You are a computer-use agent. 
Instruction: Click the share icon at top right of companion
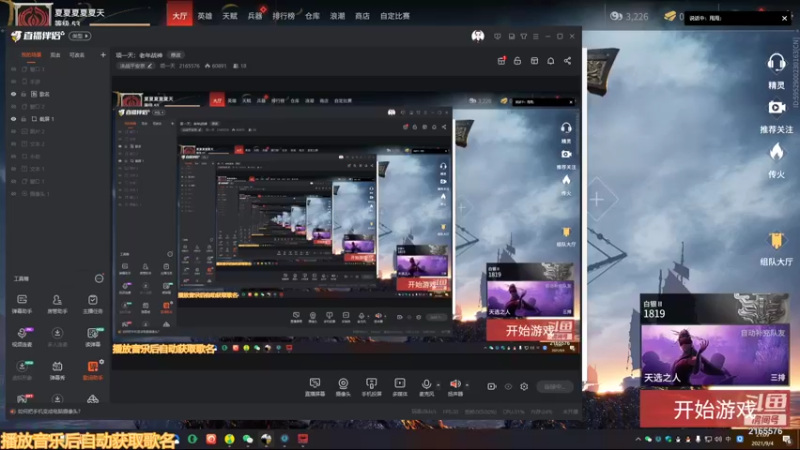point(567,61)
